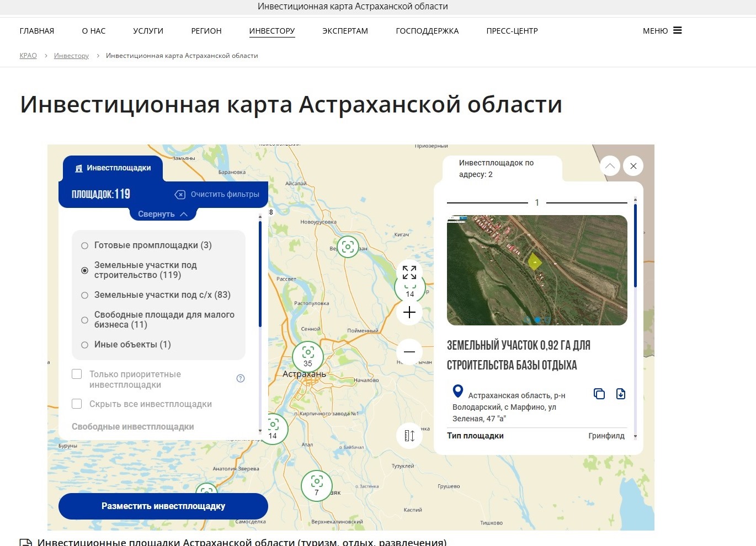Click the location pin icon by address
Screen dimensions: 756x546
tap(457, 391)
